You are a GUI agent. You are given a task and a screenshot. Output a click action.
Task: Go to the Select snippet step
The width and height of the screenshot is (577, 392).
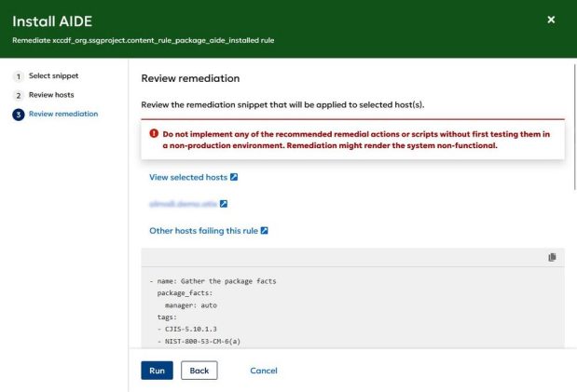point(52,75)
